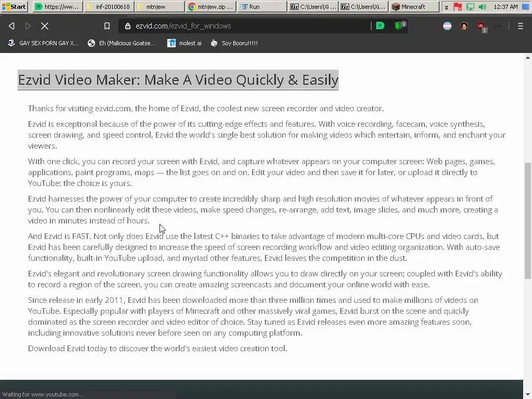
Task: Click the scrollbar up arrow
Action: (x=528, y=58)
